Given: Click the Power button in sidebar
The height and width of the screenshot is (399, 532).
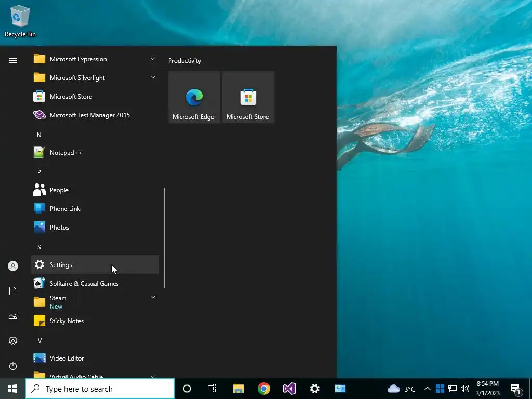Looking at the screenshot, I should pyautogui.click(x=13, y=366).
